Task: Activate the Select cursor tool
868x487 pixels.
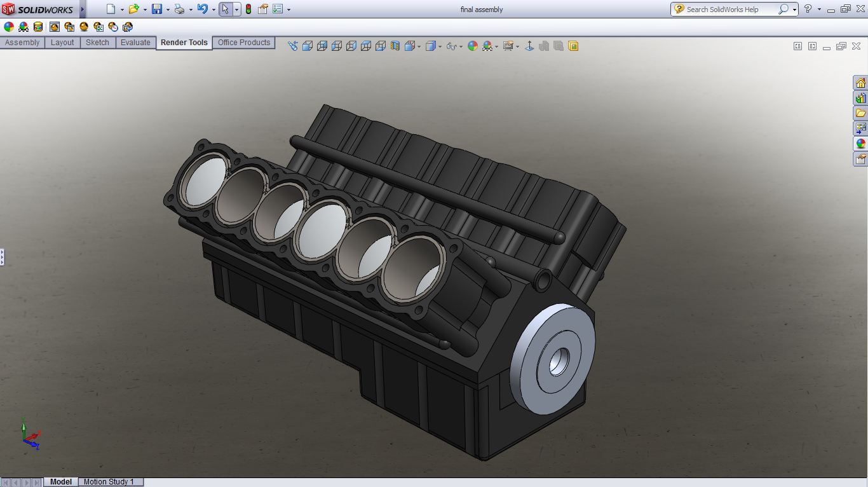Action: 225,9
